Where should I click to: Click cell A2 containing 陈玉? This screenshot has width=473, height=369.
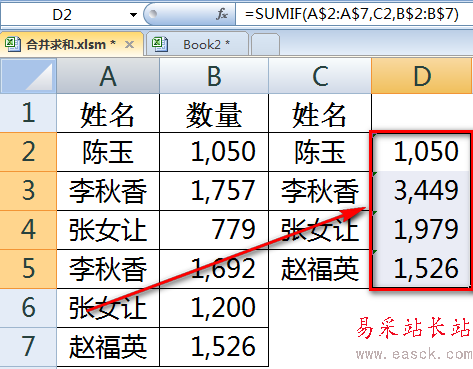[x=108, y=152]
